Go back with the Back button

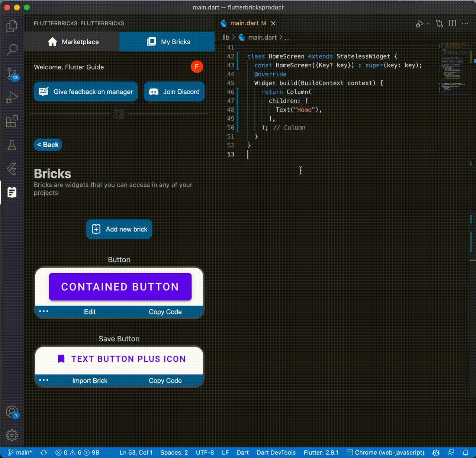(48, 145)
